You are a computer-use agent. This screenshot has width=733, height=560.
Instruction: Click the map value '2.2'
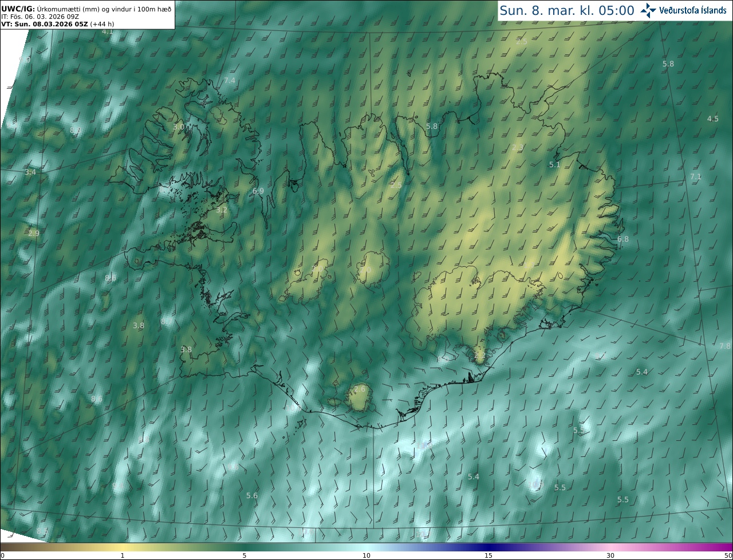[480, 356]
